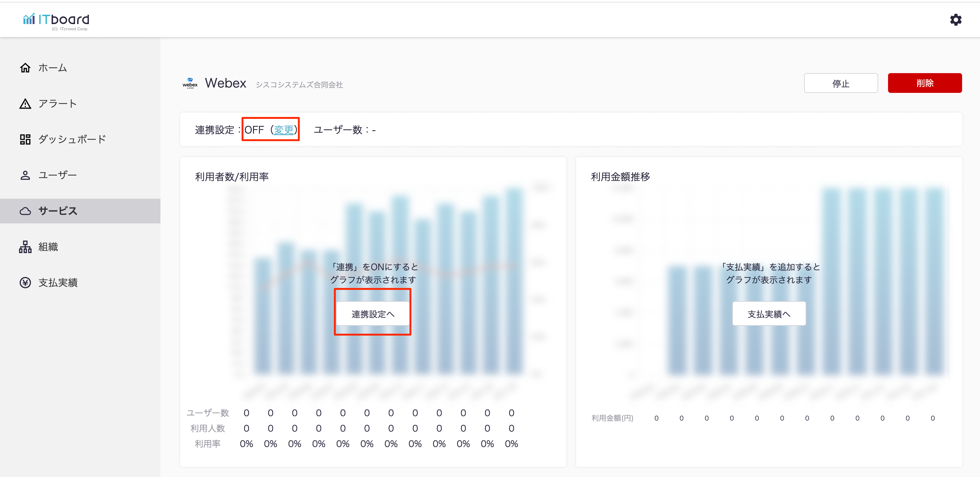Click the cloud service icon
The height and width of the screenshot is (477, 980).
point(25,211)
